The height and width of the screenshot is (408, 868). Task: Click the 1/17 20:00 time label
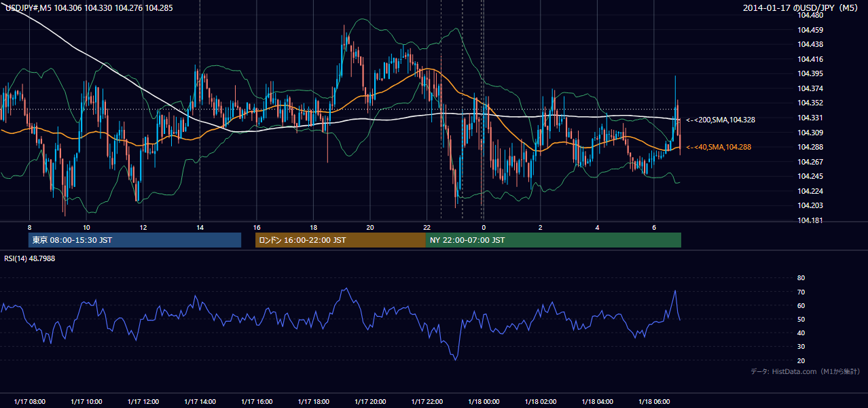(x=370, y=401)
